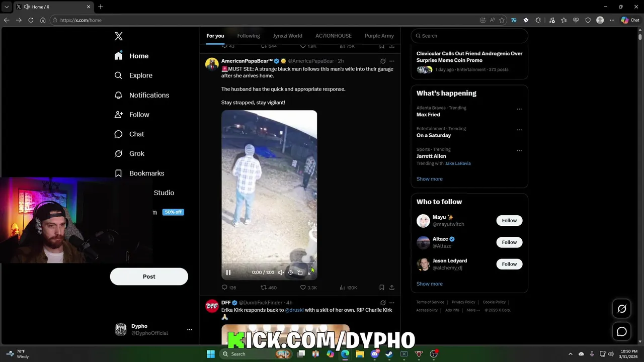This screenshot has width=644, height=362.
Task: Switch to the Purple Army tab
Action: pos(379,36)
